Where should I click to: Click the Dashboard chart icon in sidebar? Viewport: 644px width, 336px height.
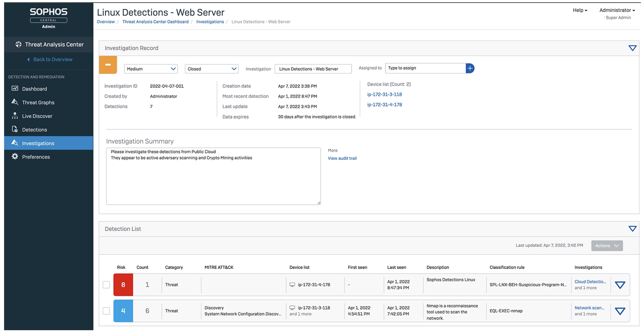tap(15, 89)
